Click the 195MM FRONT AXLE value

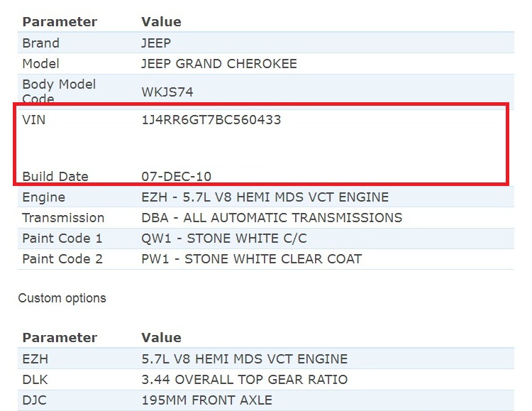[x=206, y=400]
